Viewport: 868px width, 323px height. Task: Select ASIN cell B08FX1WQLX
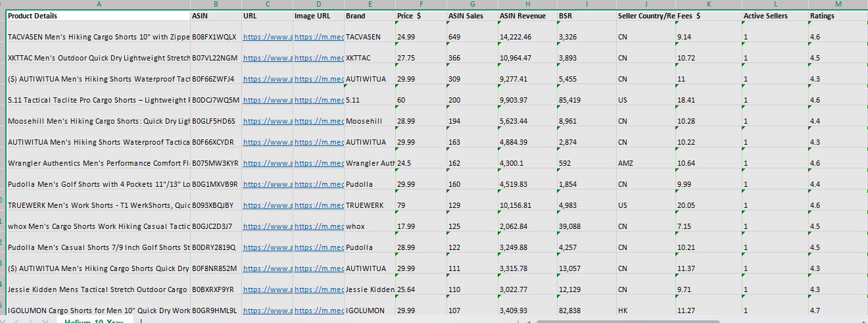(x=216, y=32)
